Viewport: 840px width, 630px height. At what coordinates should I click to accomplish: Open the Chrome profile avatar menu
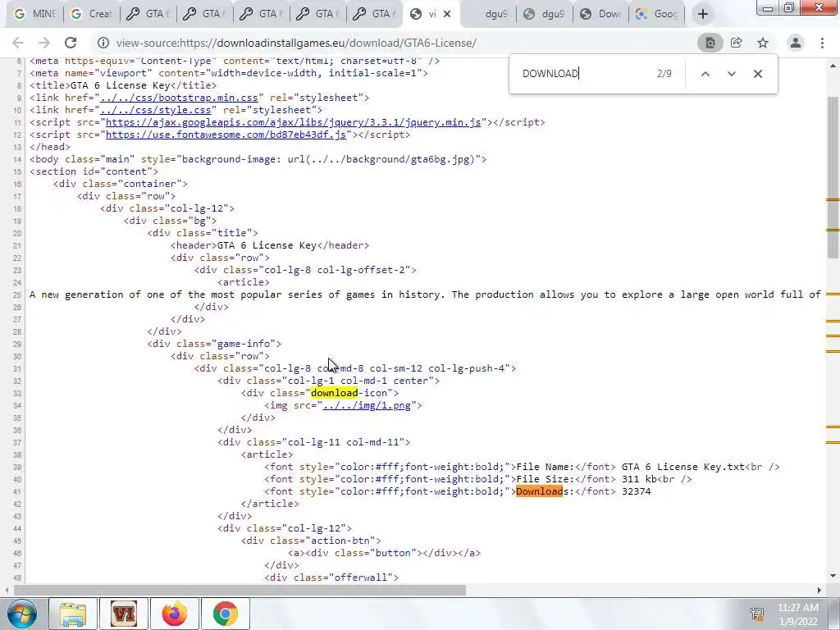click(x=796, y=43)
